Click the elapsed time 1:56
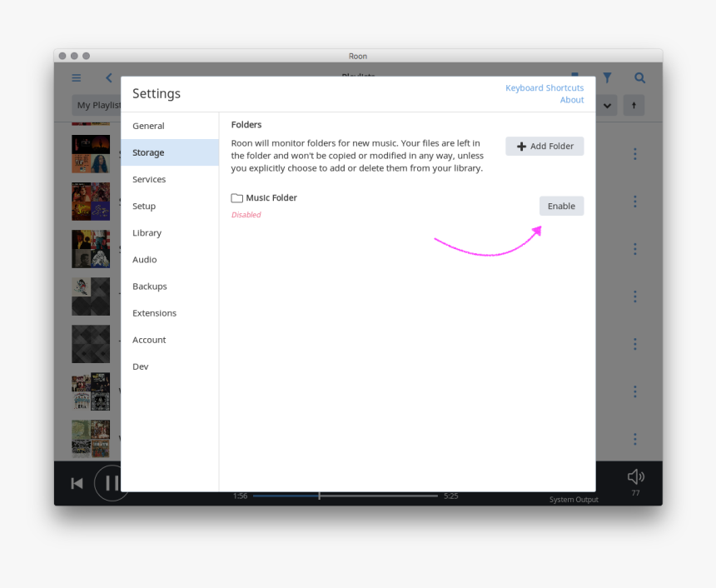This screenshot has width=716, height=588. (240, 496)
